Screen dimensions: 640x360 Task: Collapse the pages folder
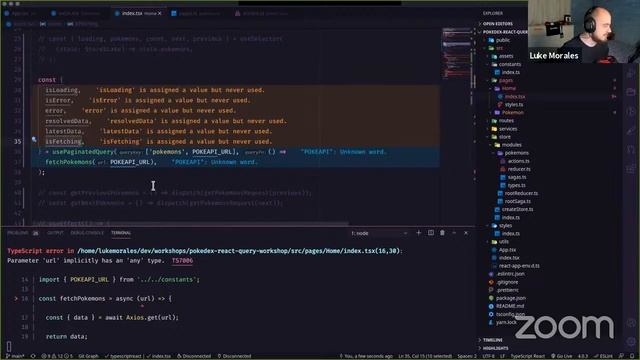(x=506, y=80)
